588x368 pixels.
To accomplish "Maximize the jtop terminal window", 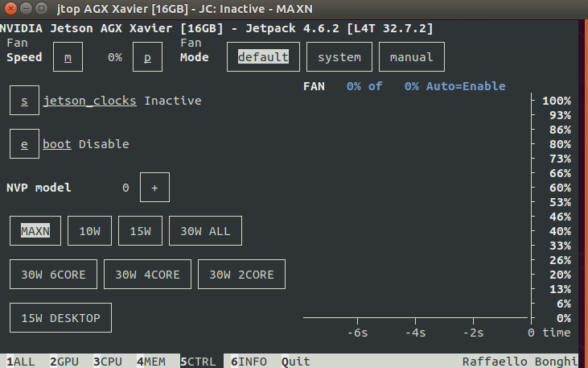I will tap(42, 8).
